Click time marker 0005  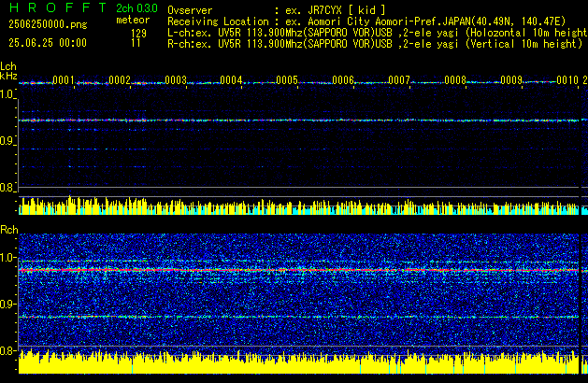287,79
